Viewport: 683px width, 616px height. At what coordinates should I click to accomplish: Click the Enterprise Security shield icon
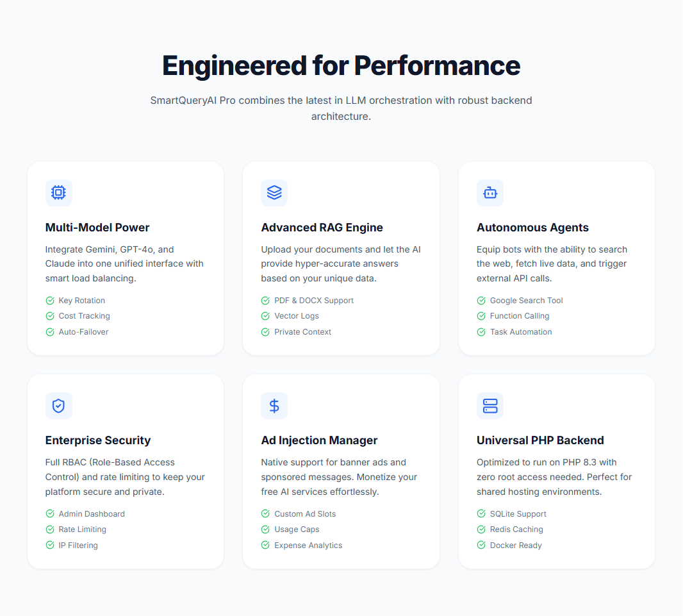coord(58,406)
